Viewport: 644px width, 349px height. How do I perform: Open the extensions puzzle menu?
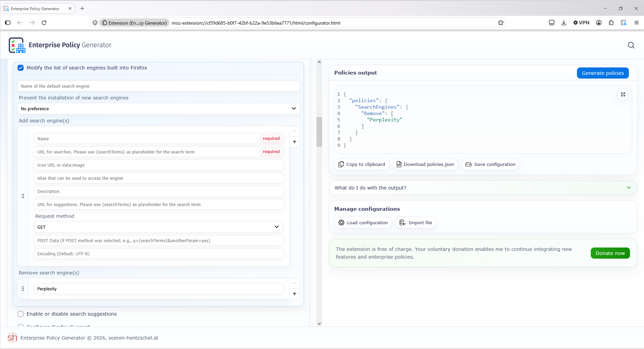pos(611,23)
